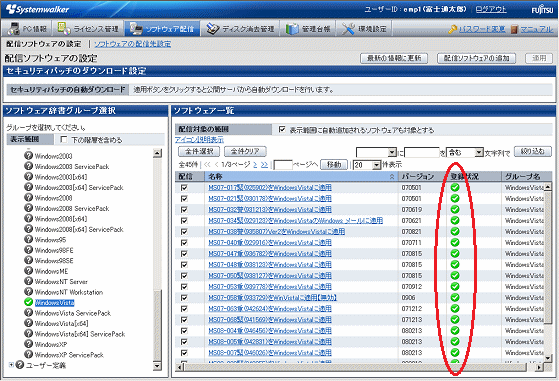Open 環境設定 wrench icon tab
The image size is (559, 381).
pos(348,29)
